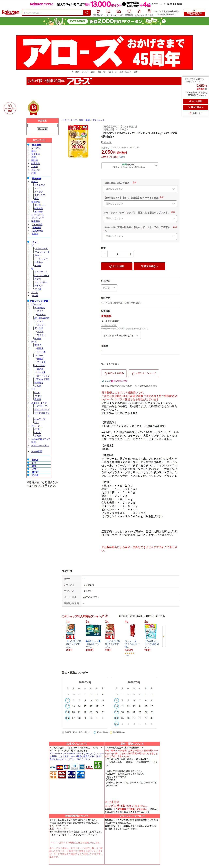The image size is (209, 868).
Task: Click the レビューを書く pencil link
Action: click(110, 364)
